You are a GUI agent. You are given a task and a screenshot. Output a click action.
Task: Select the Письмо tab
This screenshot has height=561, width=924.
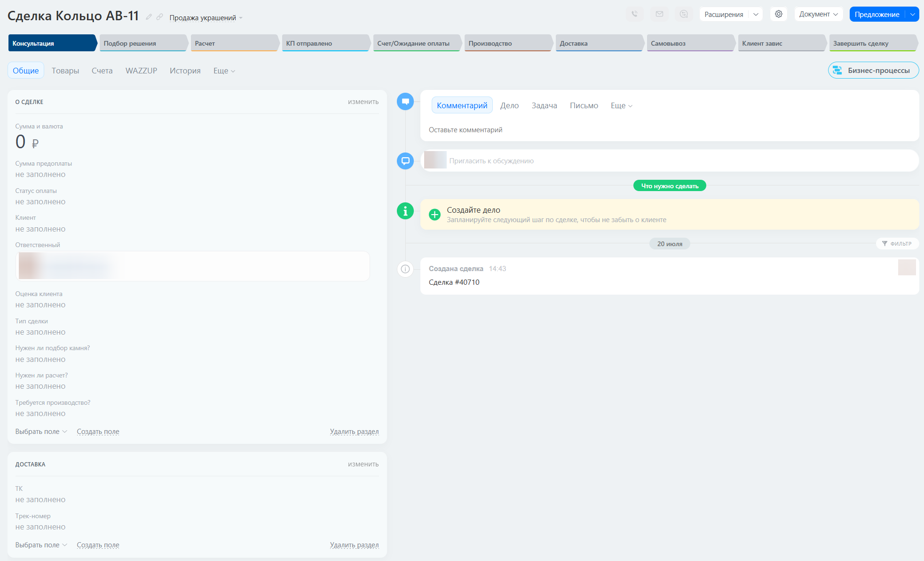584,105
